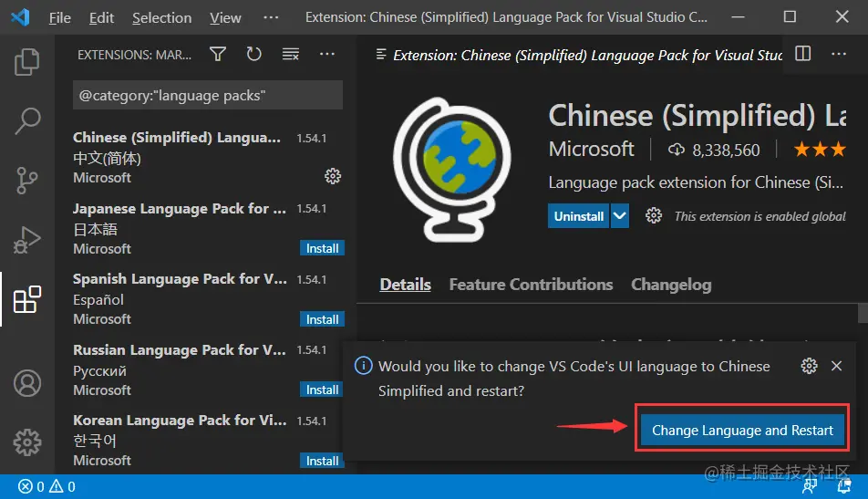Install the Russian Language Pack

322,390
